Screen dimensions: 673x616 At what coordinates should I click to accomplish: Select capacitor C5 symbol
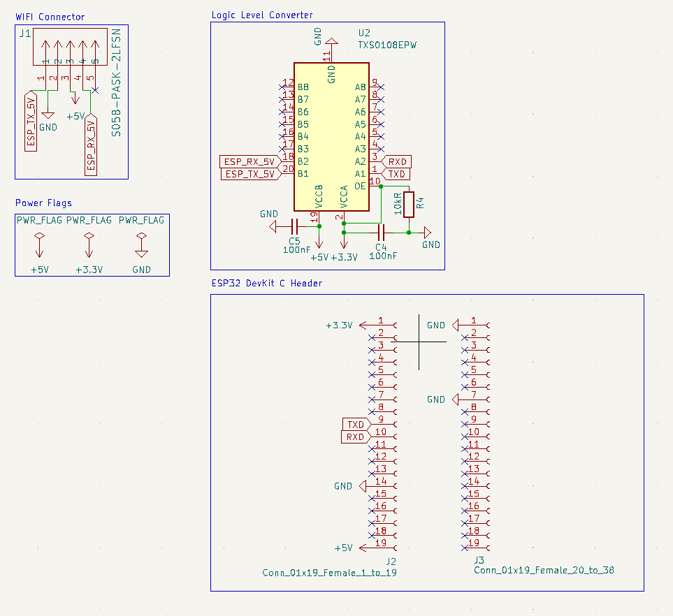(294, 226)
